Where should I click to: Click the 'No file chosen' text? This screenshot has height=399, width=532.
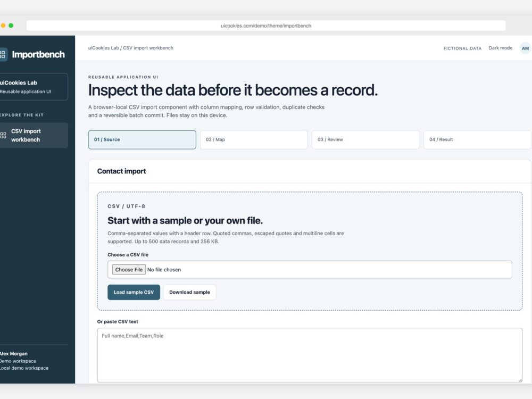point(164,269)
